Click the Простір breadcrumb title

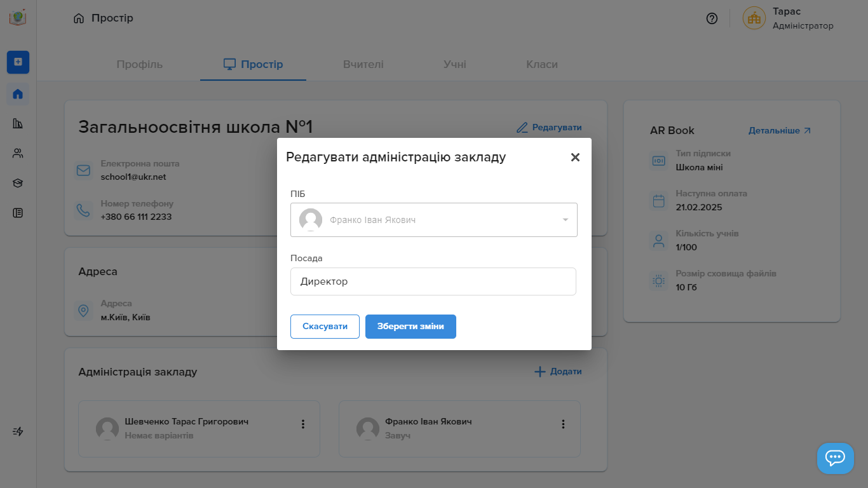[x=112, y=18]
